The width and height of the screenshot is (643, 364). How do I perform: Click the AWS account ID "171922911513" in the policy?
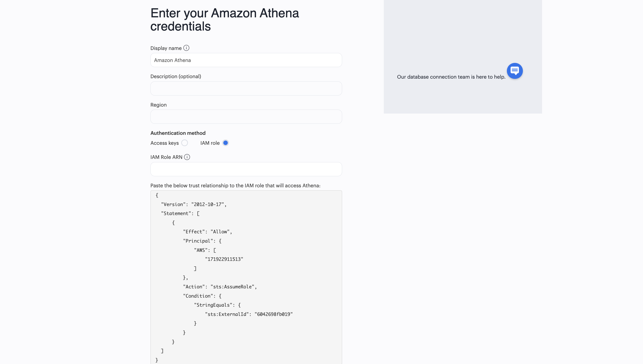[224, 259]
